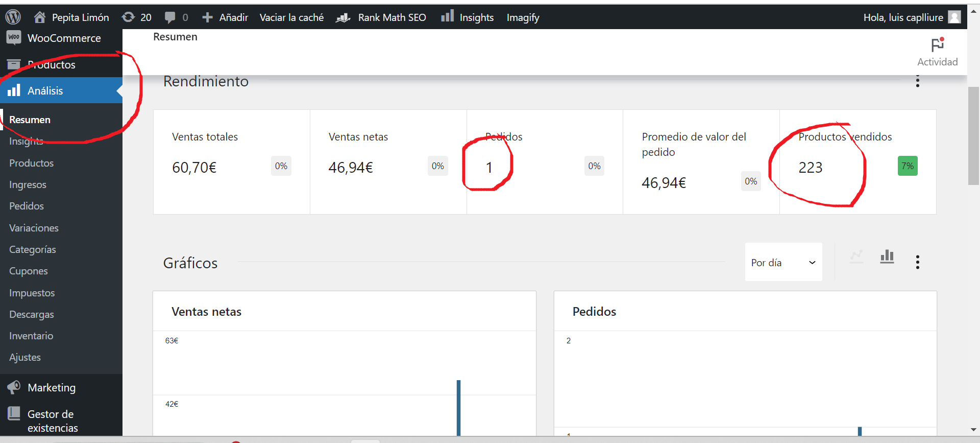
Task: Open the comments bubble icon
Action: click(x=170, y=17)
